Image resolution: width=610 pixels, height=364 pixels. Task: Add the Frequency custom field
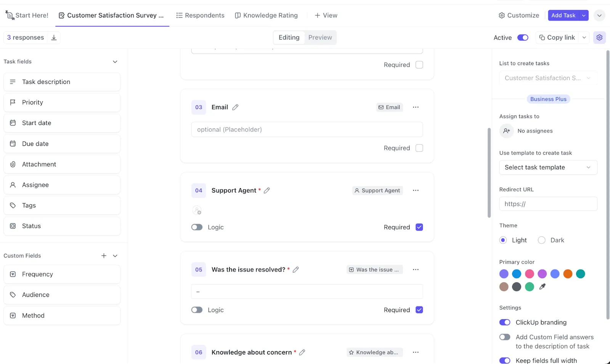pyautogui.click(x=62, y=274)
